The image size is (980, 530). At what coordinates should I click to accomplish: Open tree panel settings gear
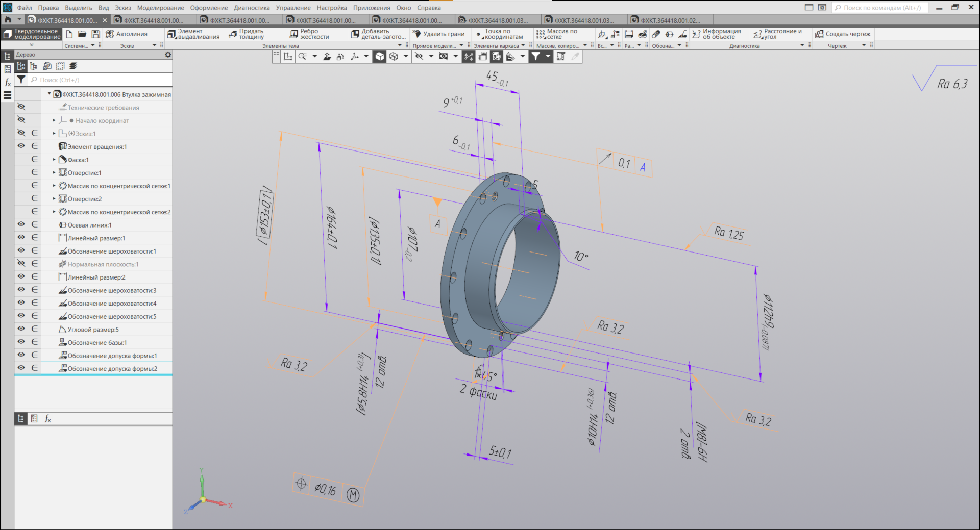pos(168,55)
